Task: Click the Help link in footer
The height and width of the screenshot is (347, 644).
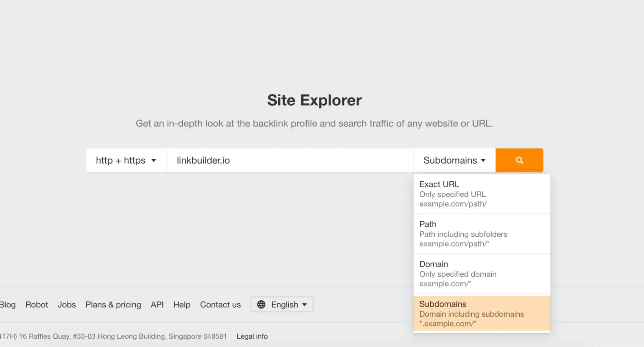Action: click(x=182, y=304)
